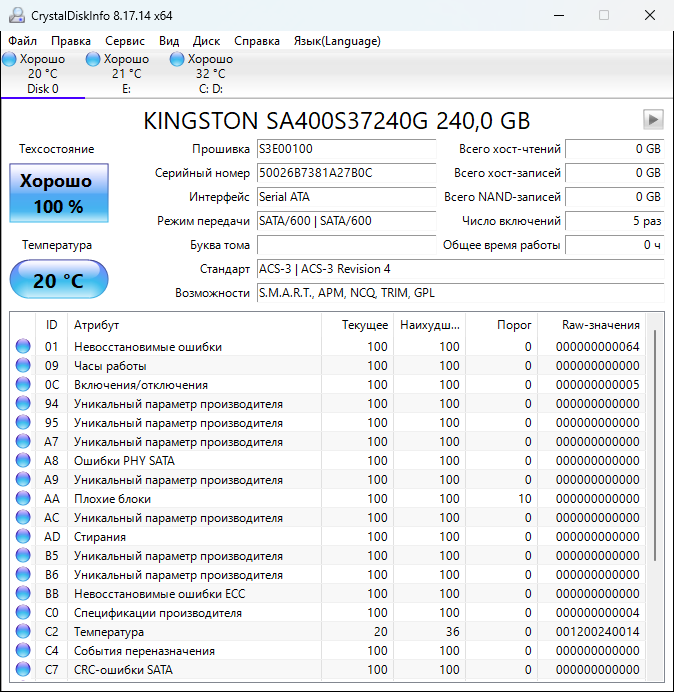
Task: Click the Стандарт field ACS-3 Revision 4
Action: pos(461,269)
